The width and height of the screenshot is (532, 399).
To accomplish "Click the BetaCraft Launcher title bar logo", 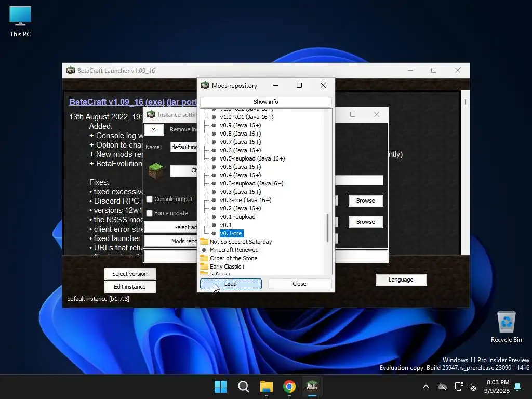I will click(71, 70).
